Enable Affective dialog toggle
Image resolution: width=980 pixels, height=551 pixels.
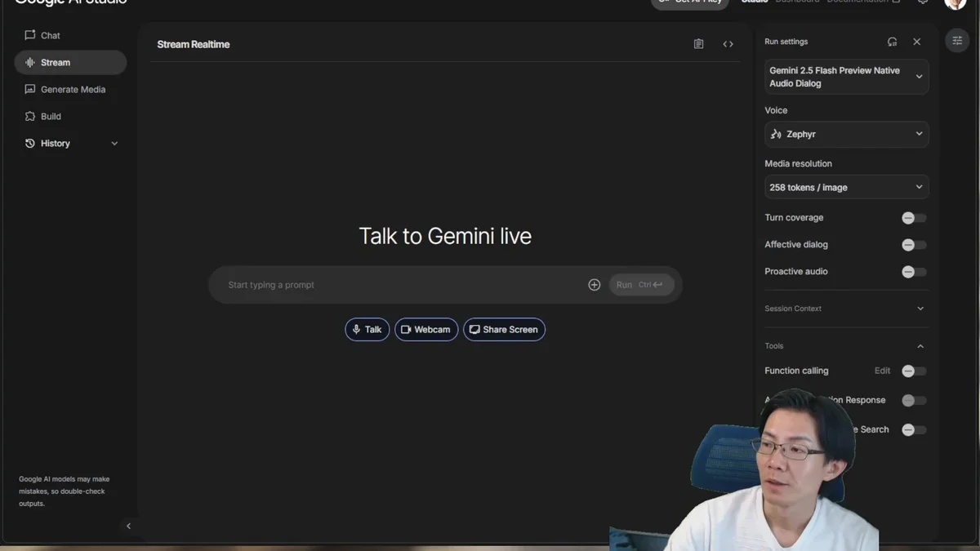click(x=913, y=245)
